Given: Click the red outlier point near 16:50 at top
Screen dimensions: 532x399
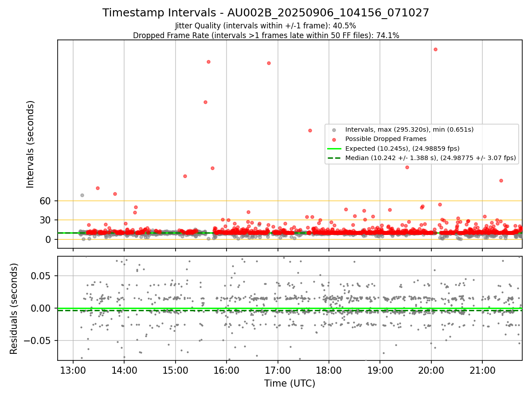Looking at the screenshot, I should (269, 63).
